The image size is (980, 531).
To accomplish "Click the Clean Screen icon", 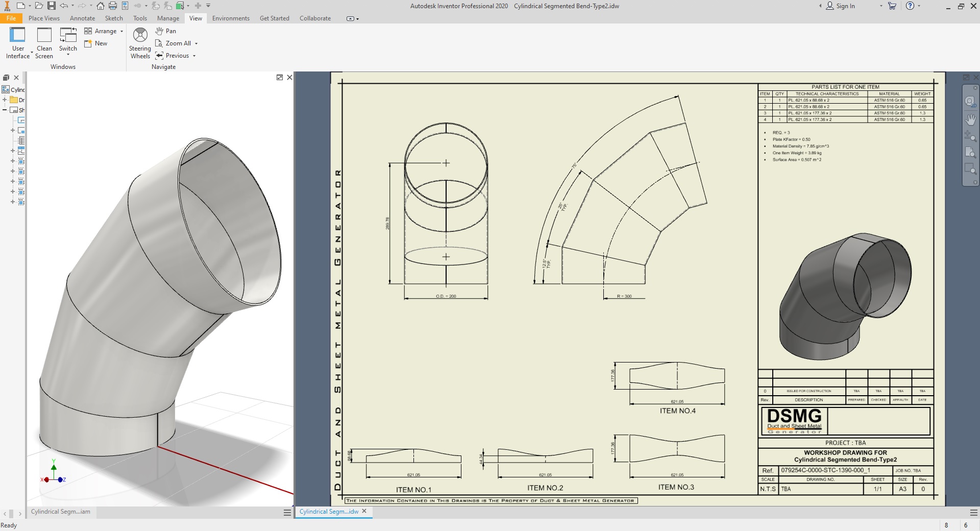I will point(44,36).
